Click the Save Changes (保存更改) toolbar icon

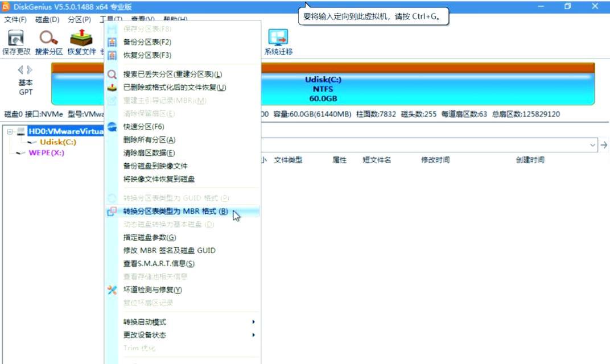(x=16, y=38)
